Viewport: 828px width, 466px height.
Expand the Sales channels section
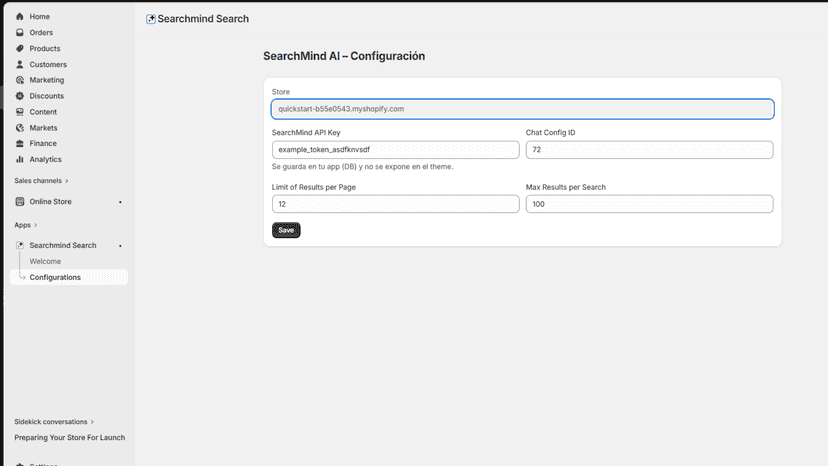[x=41, y=181]
